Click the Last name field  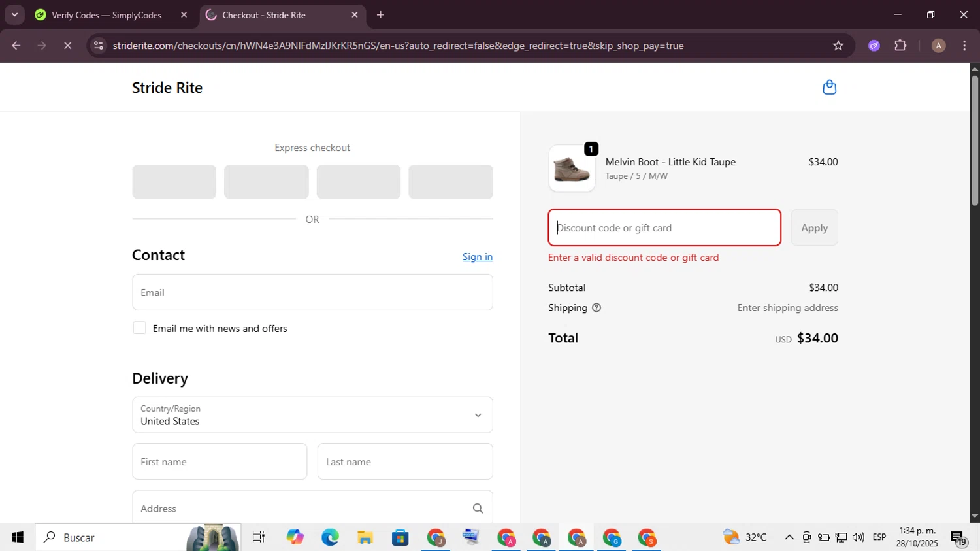[405, 461]
